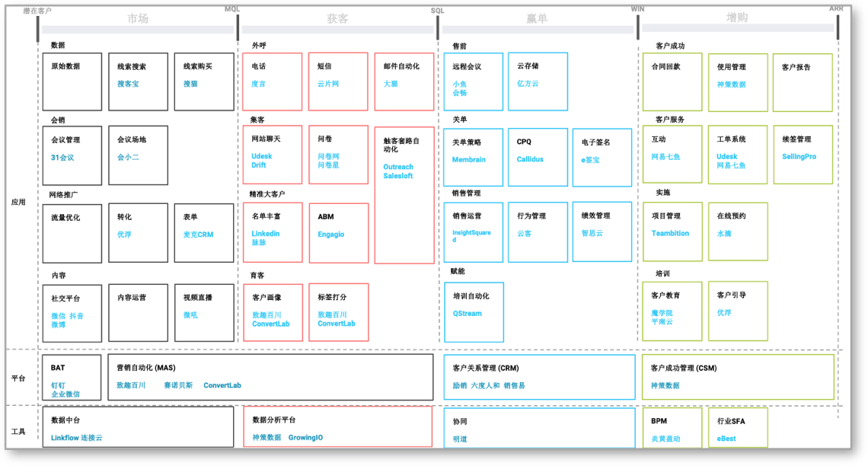Click 水滴 in 在线预约 card
Screen dimensions: 868x466
click(724, 234)
